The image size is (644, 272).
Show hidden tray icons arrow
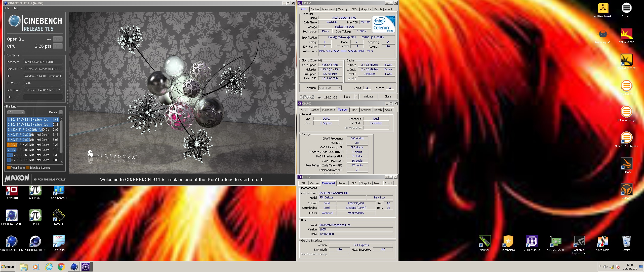(x=600, y=267)
